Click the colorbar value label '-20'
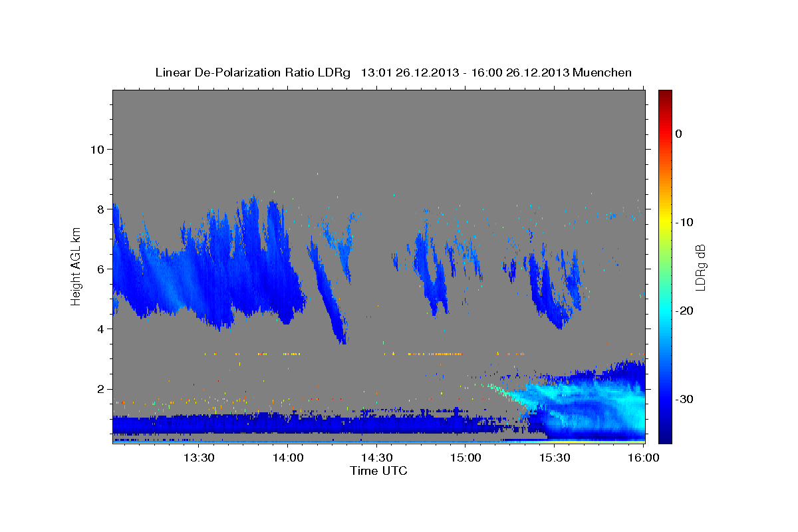 click(685, 311)
